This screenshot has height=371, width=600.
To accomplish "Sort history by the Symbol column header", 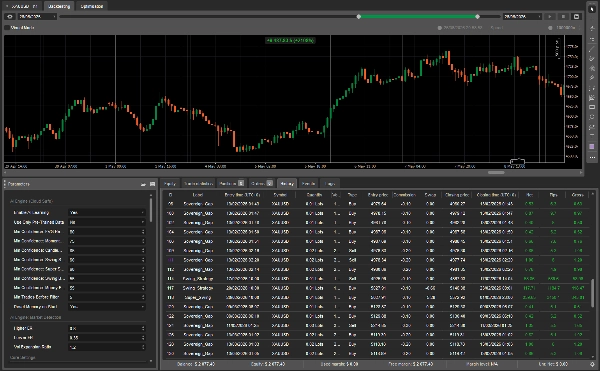I will tap(280, 195).
